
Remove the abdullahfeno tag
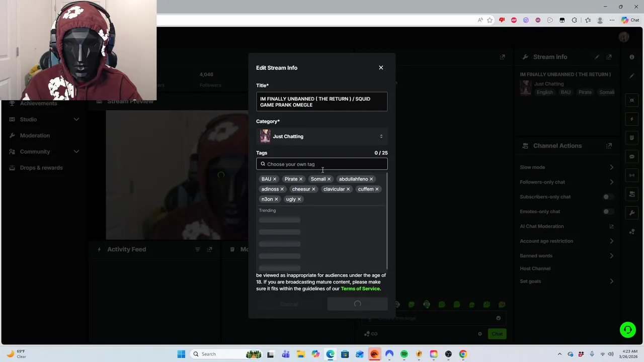371,179
